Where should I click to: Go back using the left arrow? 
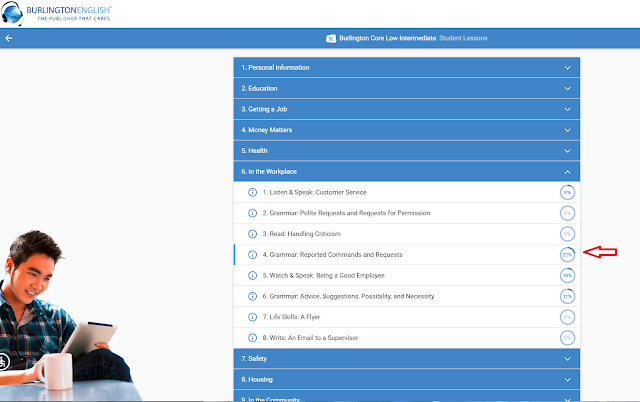[x=9, y=38]
